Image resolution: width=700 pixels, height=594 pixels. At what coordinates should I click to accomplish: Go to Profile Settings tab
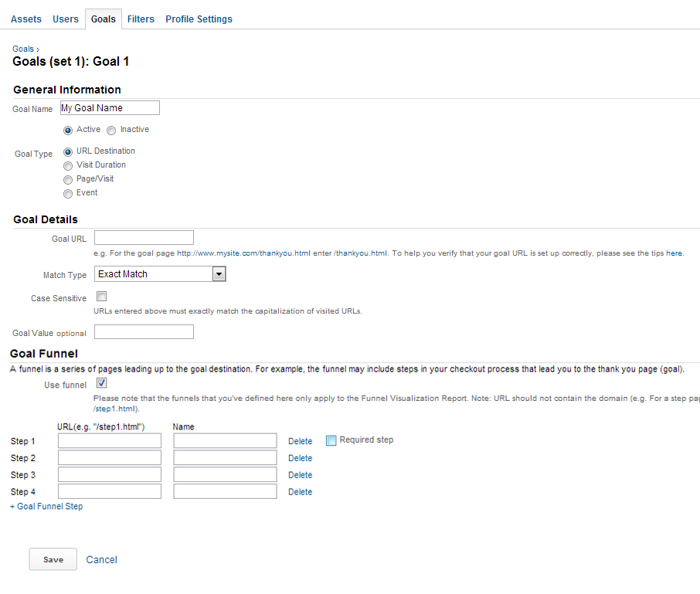click(x=199, y=19)
